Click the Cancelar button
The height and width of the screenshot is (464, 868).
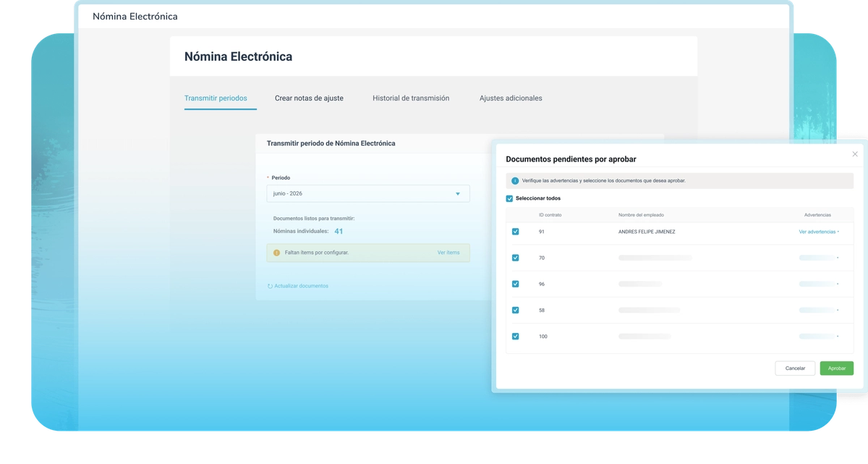(x=795, y=368)
